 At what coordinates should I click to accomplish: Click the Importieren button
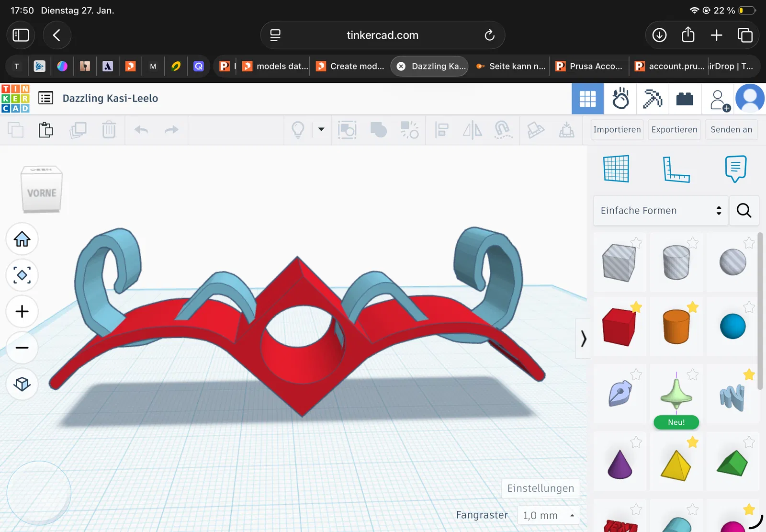point(617,130)
